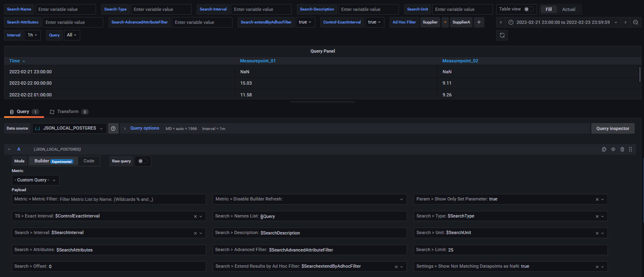Zoom out the time range
644x277 pixels.
635,22
